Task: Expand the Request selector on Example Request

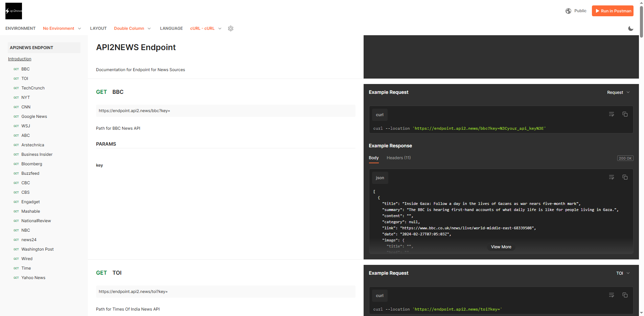Action: coord(618,92)
